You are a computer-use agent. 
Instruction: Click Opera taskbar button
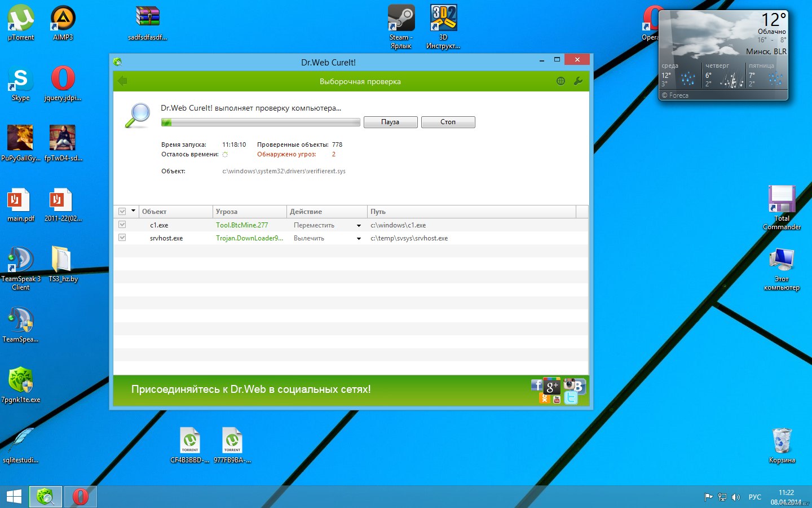[x=80, y=497]
